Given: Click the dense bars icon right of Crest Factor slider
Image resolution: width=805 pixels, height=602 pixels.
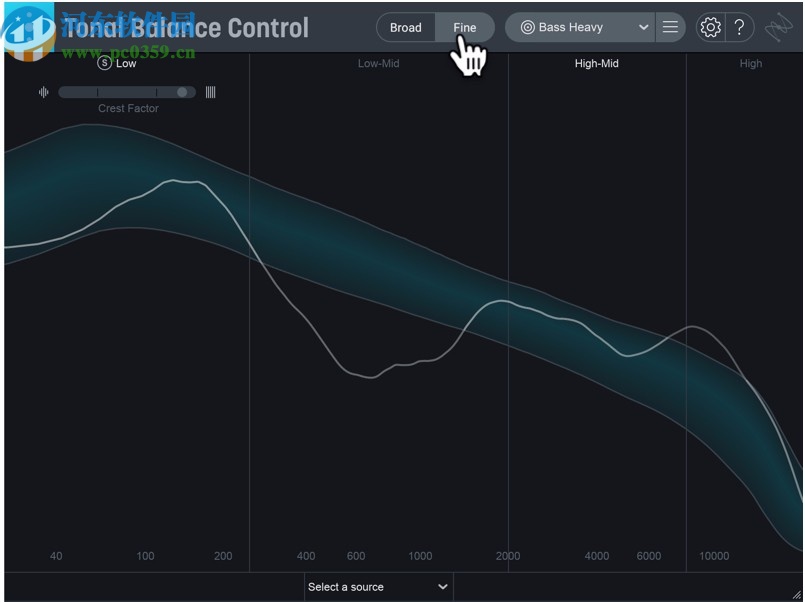Looking at the screenshot, I should pos(210,91).
